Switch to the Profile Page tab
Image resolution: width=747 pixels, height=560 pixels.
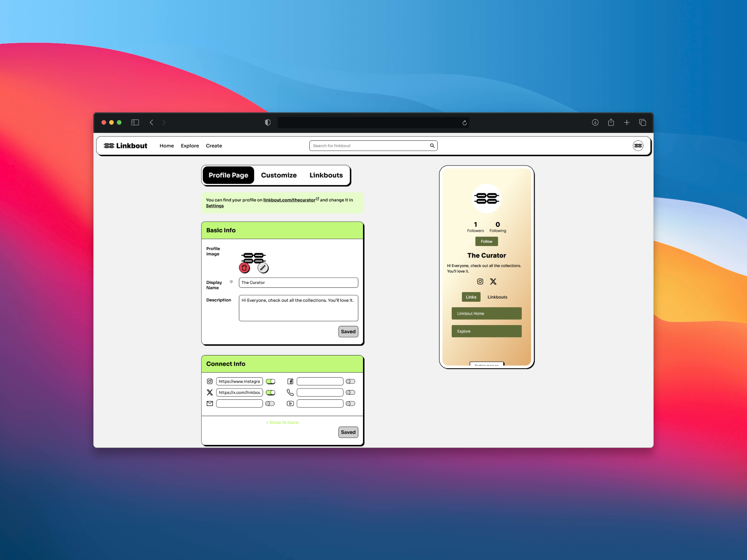[x=228, y=175]
